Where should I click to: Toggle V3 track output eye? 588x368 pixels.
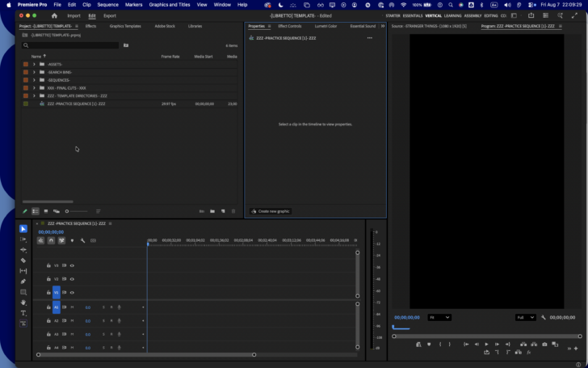pyautogui.click(x=72, y=265)
